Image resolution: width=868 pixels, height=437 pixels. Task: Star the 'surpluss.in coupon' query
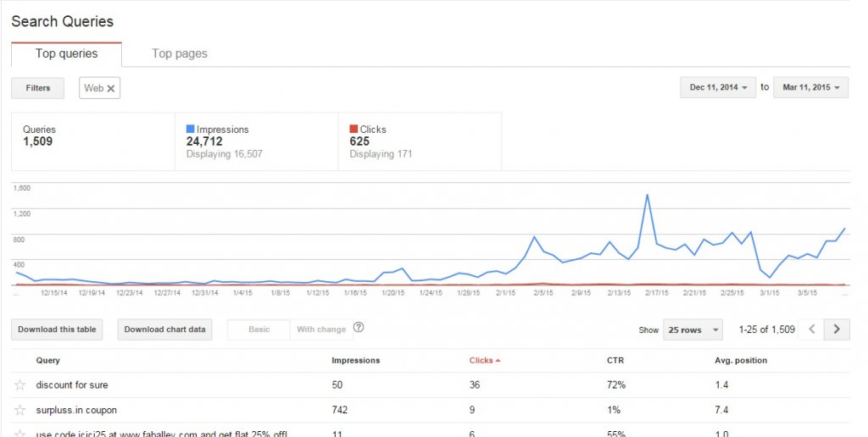coord(20,411)
